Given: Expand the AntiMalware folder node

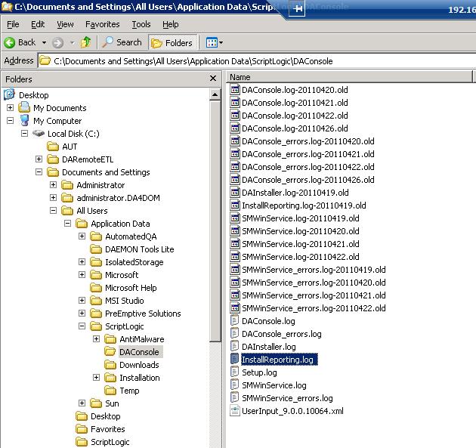Looking at the screenshot, I should click(x=96, y=339).
